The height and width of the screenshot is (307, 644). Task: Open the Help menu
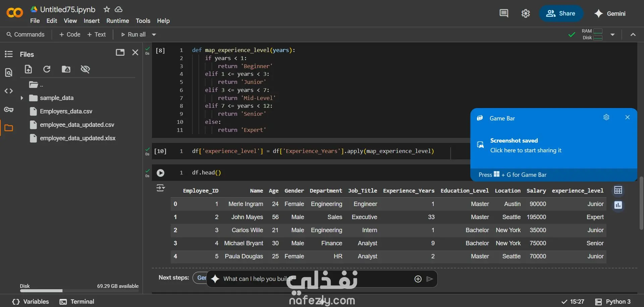[x=163, y=21]
